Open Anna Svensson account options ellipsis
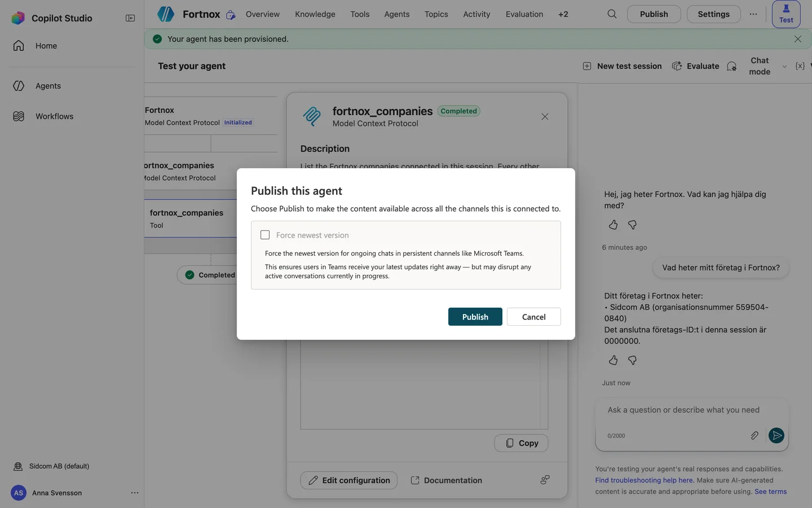 coord(134,493)
